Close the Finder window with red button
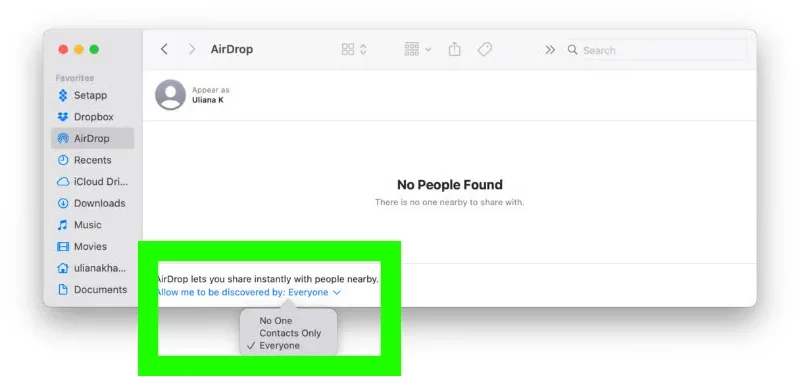This screenshot has width=800, height=388. [x=63, y=50]
